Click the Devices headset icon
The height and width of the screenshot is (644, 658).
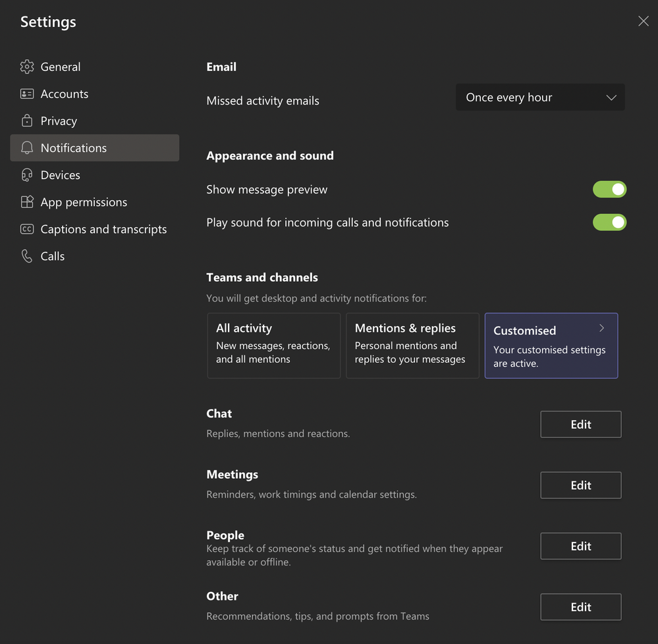pos(27,174)
